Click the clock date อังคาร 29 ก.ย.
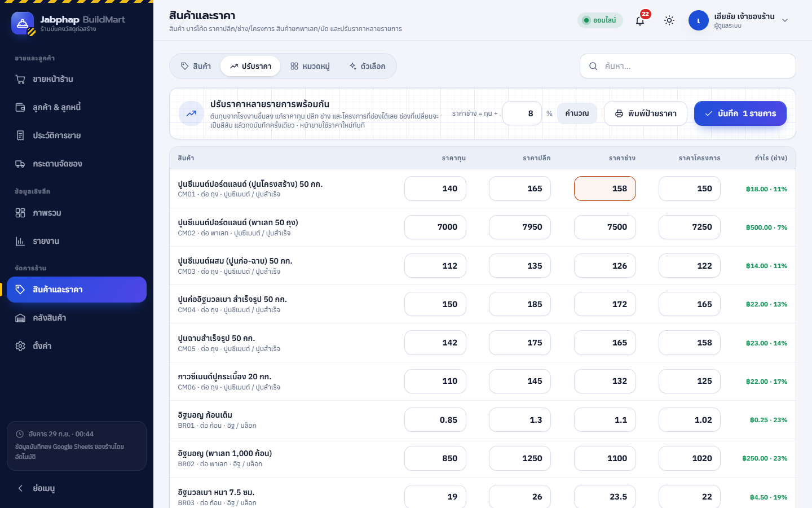 tap(61, 434)
